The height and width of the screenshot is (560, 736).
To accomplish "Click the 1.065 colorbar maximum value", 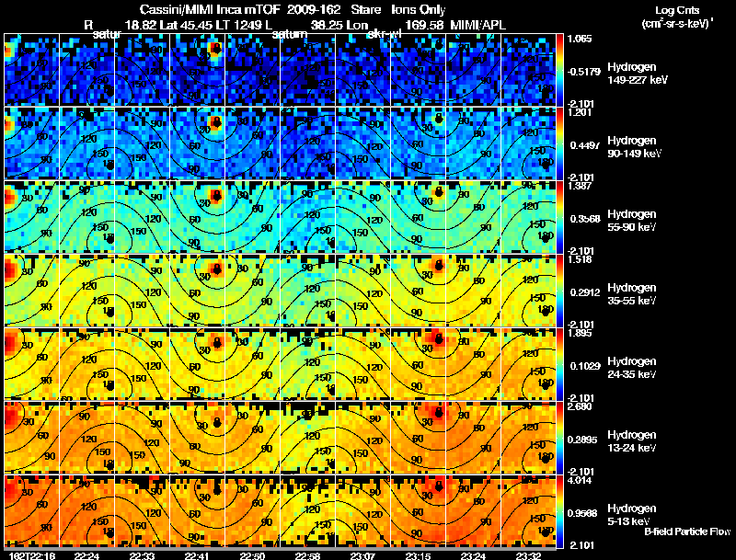I will pos(581,39).
